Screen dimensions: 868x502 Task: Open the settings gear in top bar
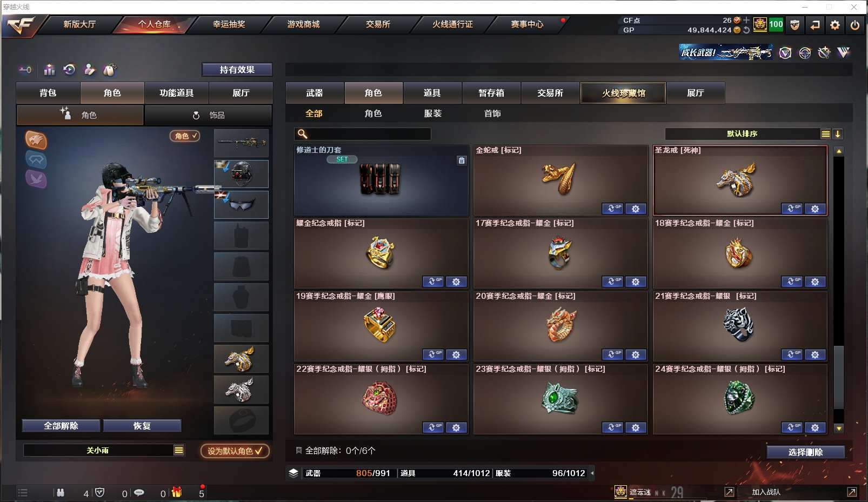coord(835,25)
